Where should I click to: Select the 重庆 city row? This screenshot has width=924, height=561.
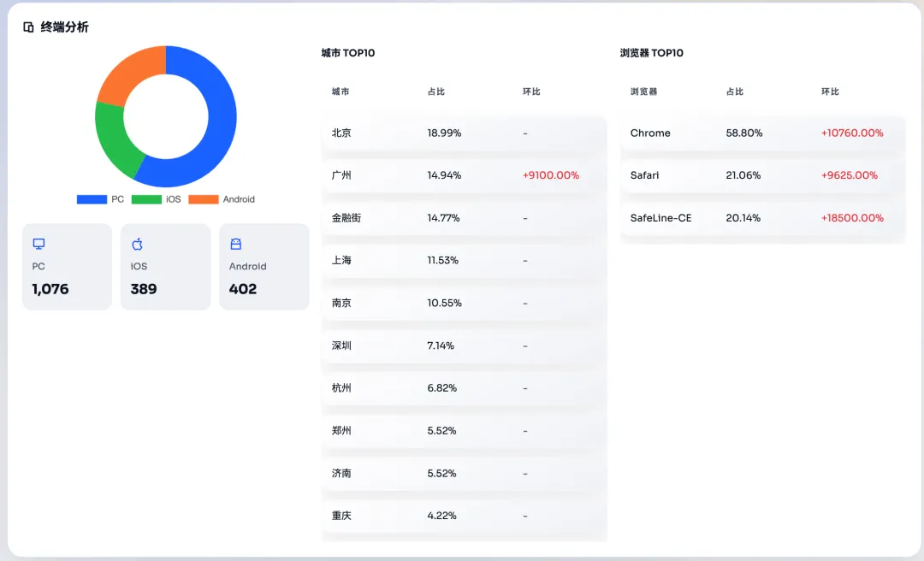tap(464, 516)
